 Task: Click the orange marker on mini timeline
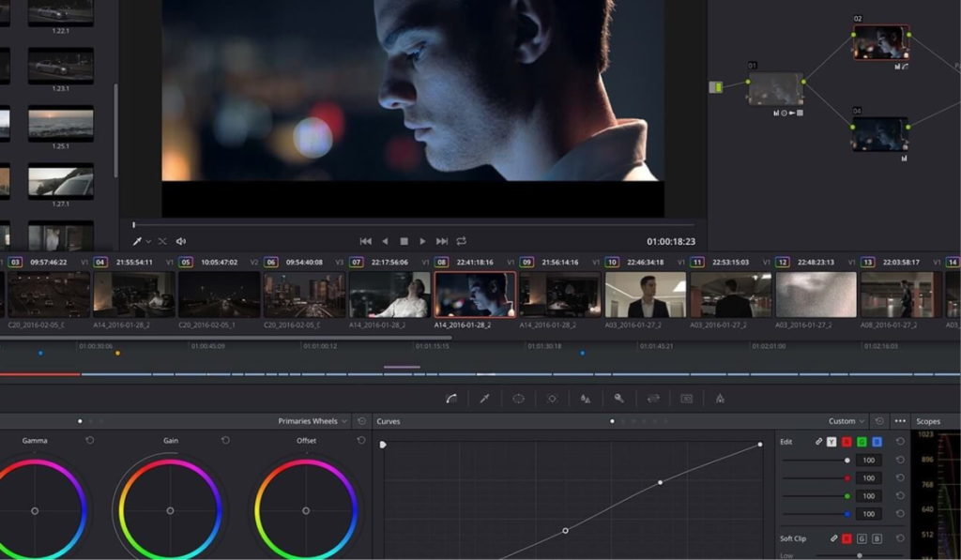(117, 353)
